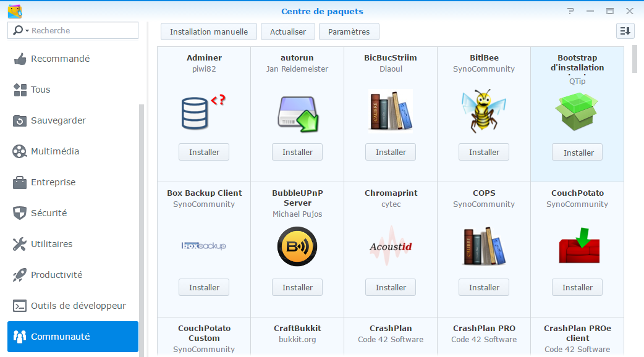
Task: Click the Entreprise briefcase icon
Action: (x=20, y=182)
